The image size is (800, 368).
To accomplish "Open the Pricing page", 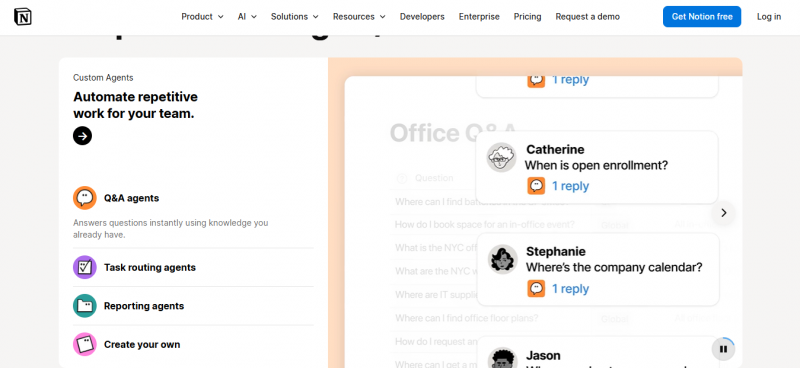I will click(x=528, y=17).
